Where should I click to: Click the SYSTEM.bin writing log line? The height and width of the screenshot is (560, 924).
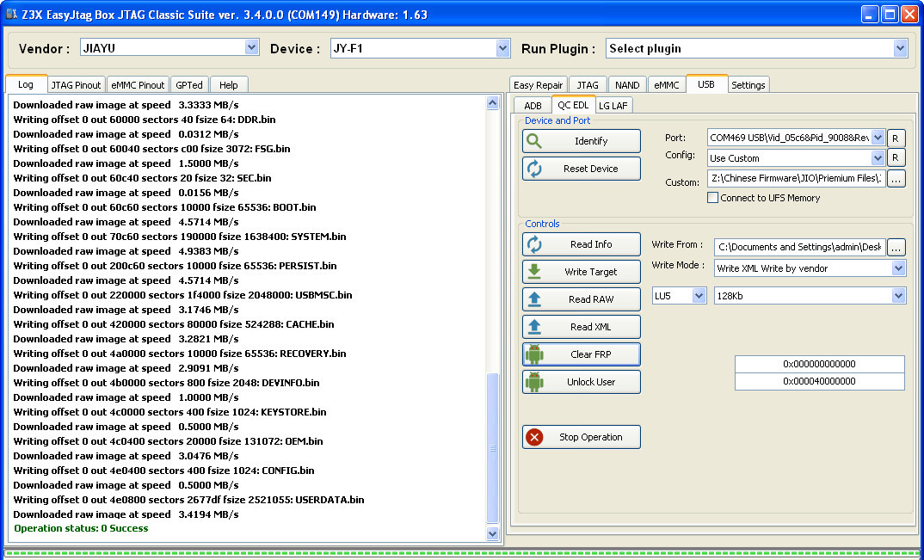coord(180,237)
